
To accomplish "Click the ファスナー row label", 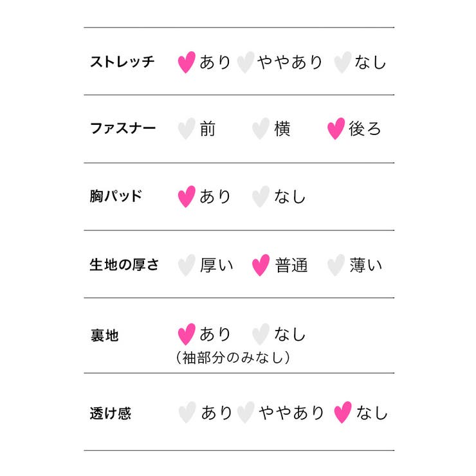I will pos(122,128).
